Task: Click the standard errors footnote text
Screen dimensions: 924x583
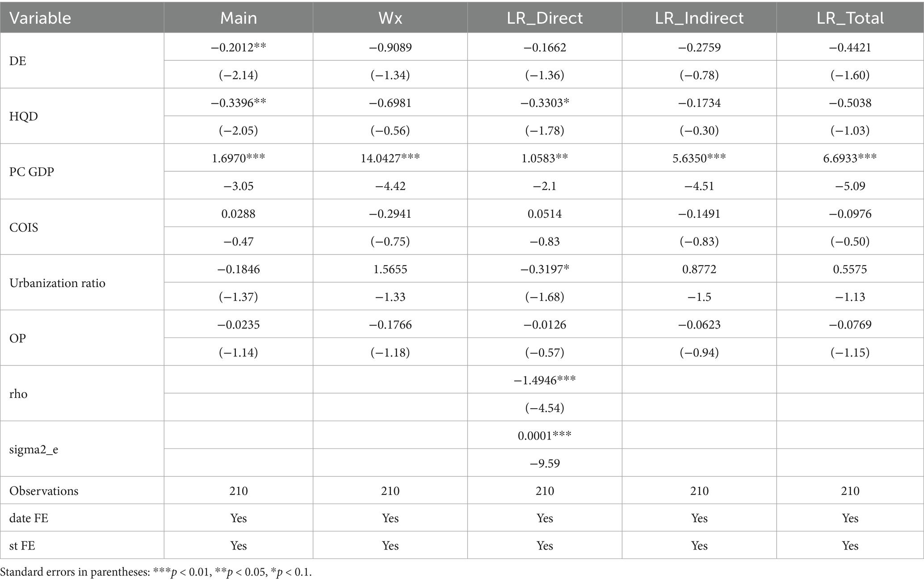Action: tap(156, 572)
